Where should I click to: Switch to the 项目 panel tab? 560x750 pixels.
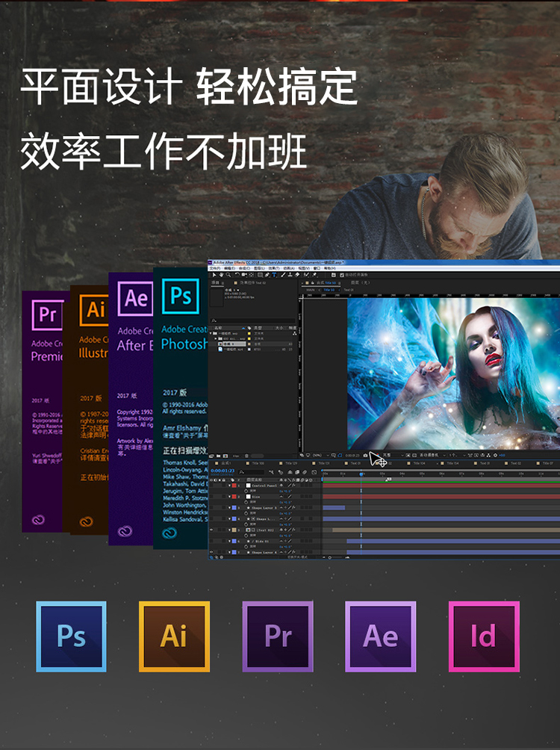(215, 282)
